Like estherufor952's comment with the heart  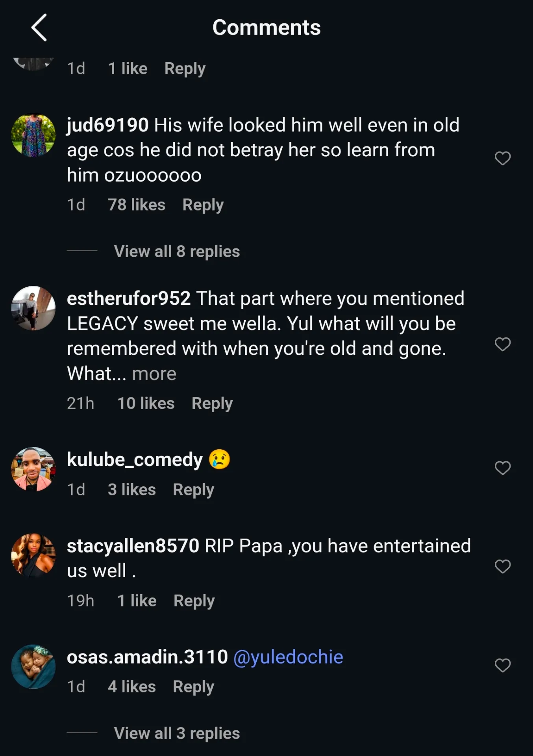503,344
